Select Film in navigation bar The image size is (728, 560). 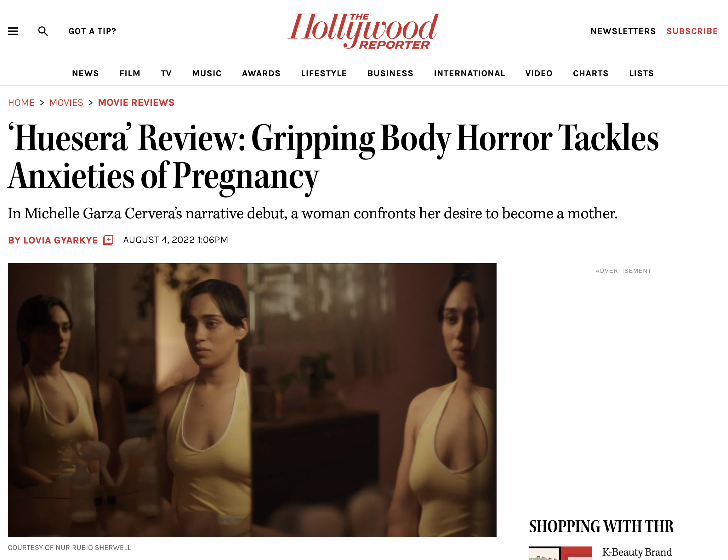130,73
